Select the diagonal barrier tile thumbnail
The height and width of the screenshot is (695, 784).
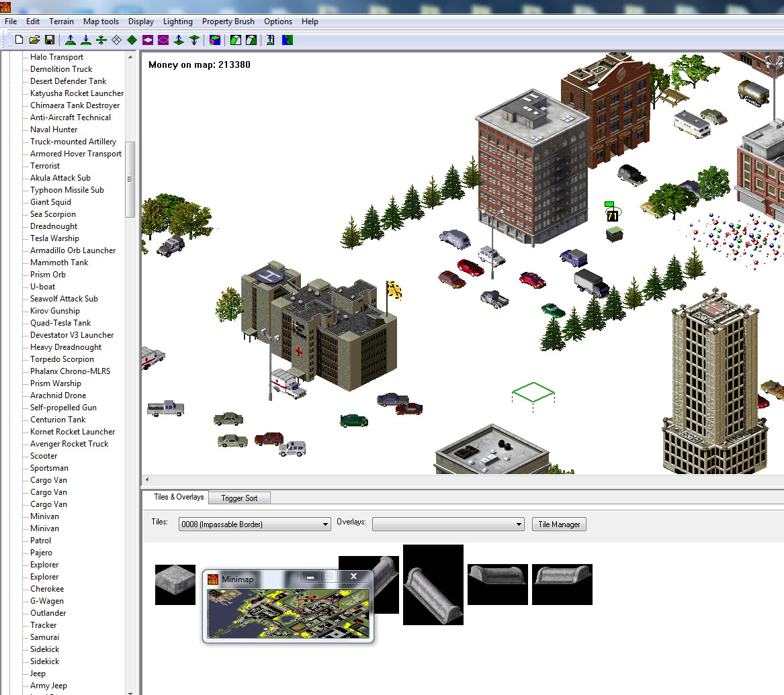tap(433, 585)
